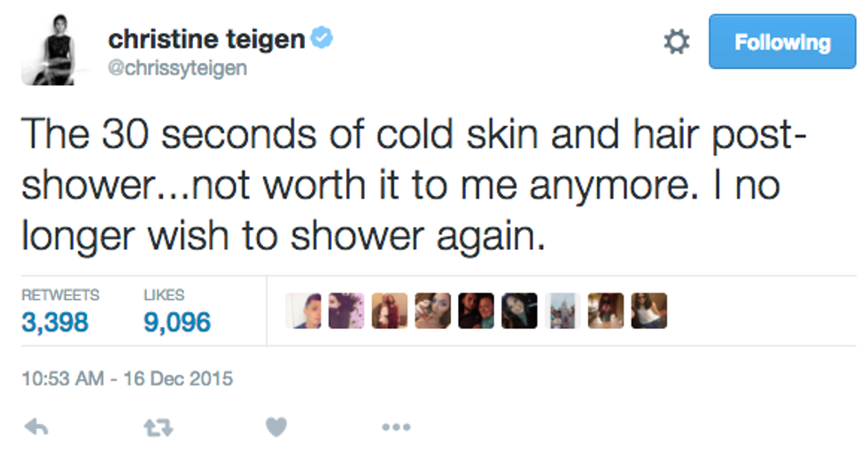The height and width of the screenshot is (451, 868).
Task: Click the first liker avatar thumbnail
Action: 303,311
